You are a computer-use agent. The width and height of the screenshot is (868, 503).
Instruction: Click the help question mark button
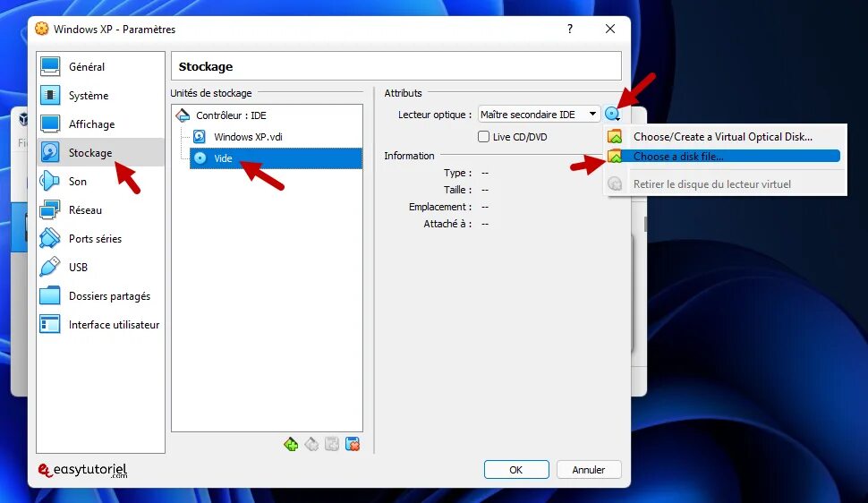[x=570, y=29]
